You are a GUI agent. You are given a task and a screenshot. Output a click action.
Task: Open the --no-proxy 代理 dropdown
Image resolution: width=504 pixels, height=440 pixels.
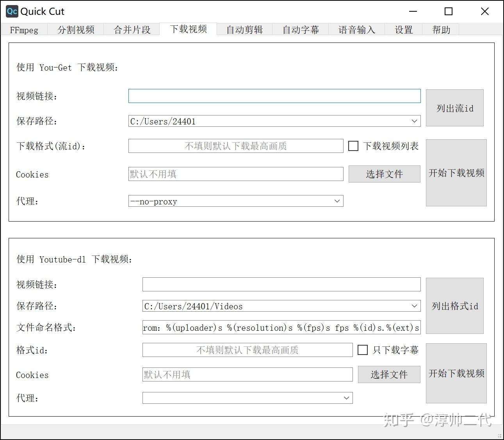tap(337, 201)
